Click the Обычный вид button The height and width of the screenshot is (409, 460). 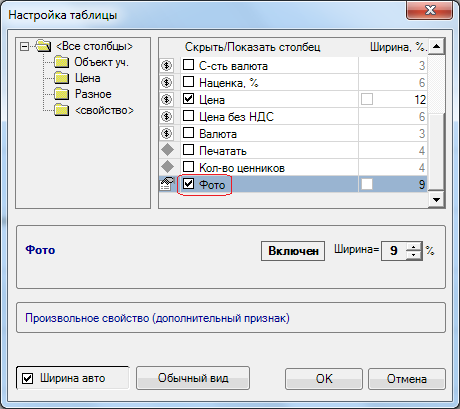(x=193, y=378)
